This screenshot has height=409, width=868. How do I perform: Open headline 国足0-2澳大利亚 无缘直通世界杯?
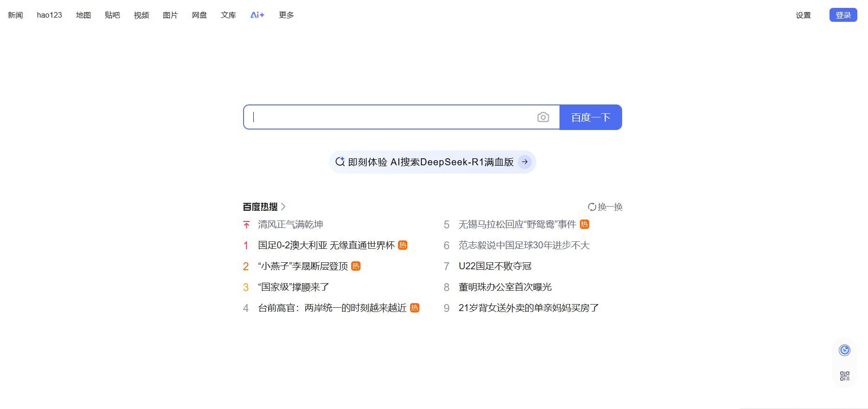pos(326,245)
